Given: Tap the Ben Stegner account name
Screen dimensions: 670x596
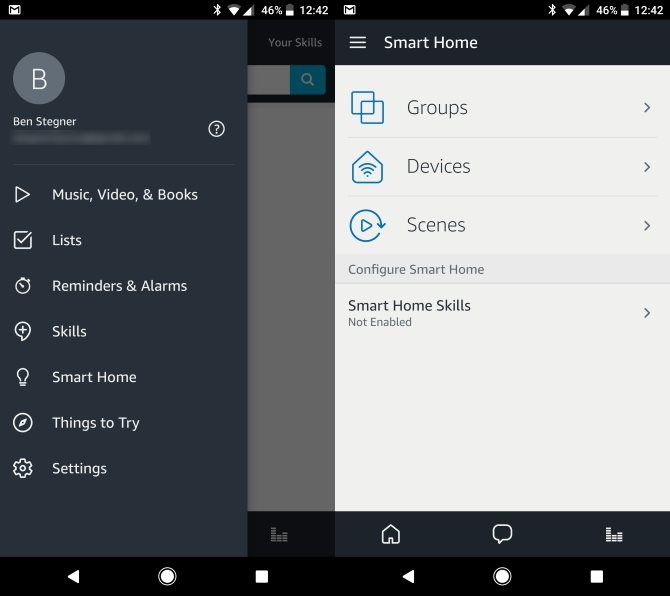Looking at the screenshot, I should point(44,121).
